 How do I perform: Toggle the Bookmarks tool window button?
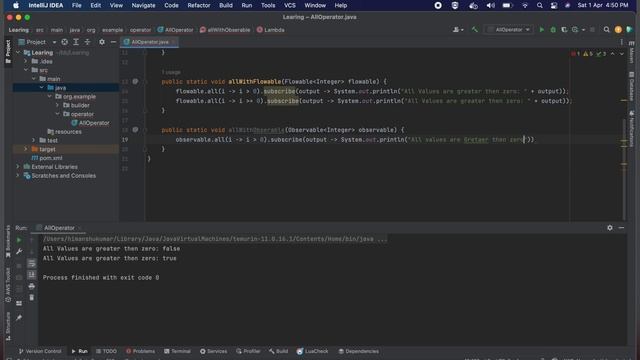pyautogui.click(x=8, y=242)
